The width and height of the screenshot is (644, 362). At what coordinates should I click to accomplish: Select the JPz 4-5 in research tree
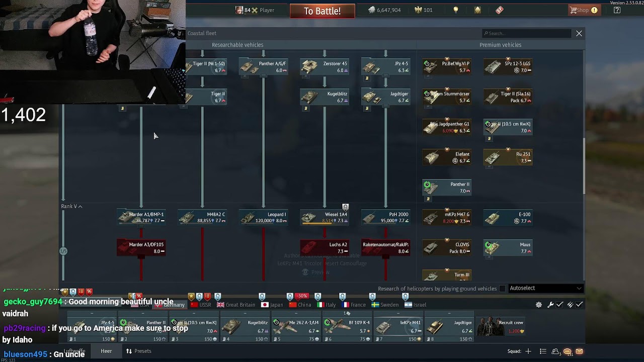click(385, 67)
